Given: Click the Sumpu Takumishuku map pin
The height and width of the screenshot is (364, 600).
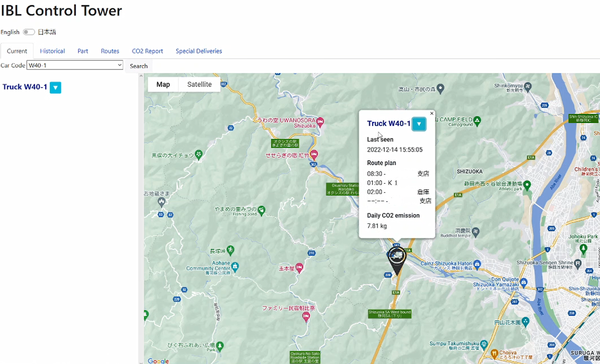Looking at the screenshot, I should coord(484,344).
